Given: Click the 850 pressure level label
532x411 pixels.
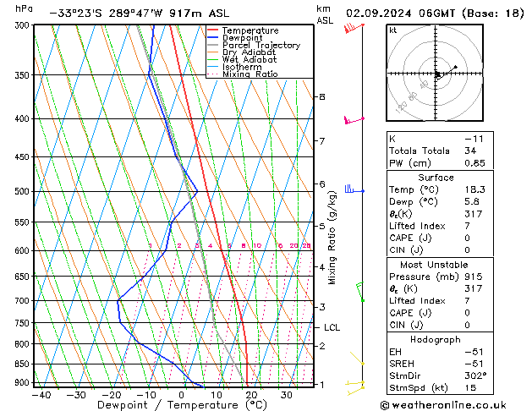Looking at the screenshot, I should pyautogui.click(x=24, y=364).
